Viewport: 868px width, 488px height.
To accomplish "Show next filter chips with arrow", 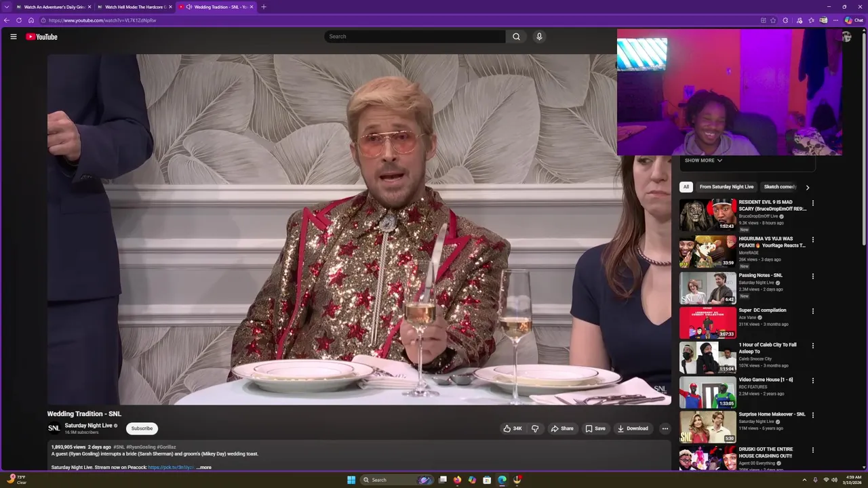I will [807, 187].
